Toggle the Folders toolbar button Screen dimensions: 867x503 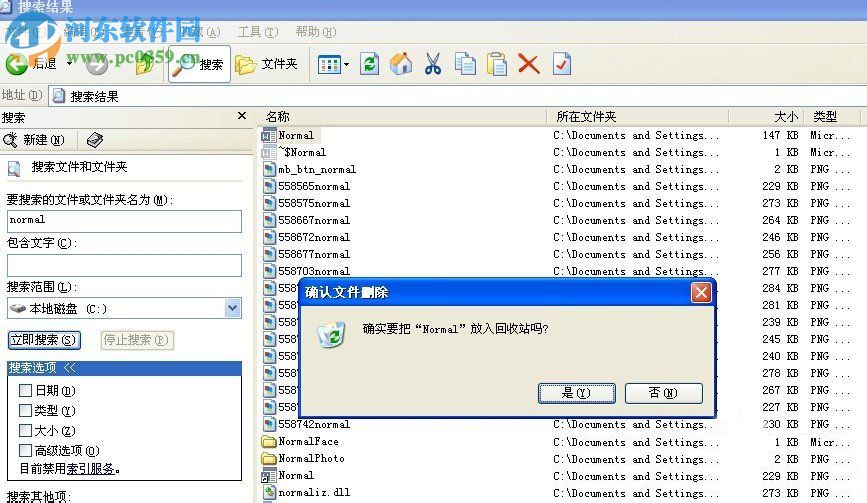[x=267, y=64]
